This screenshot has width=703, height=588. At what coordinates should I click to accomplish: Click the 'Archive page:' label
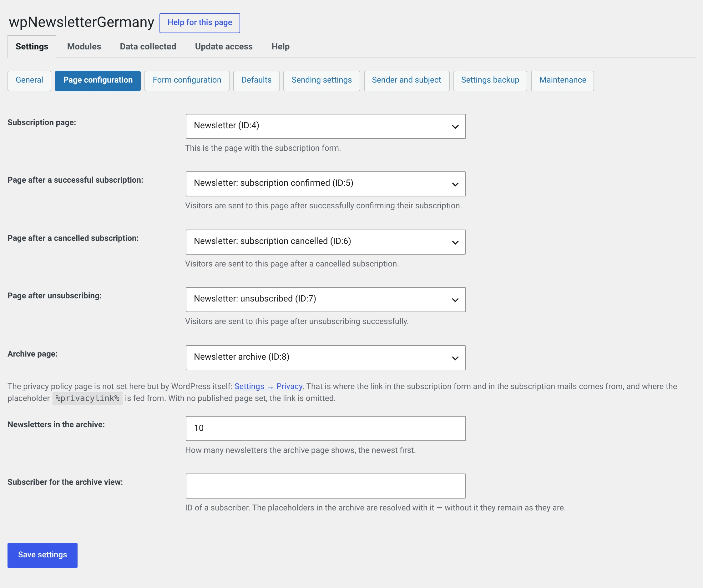click(33, 354)
